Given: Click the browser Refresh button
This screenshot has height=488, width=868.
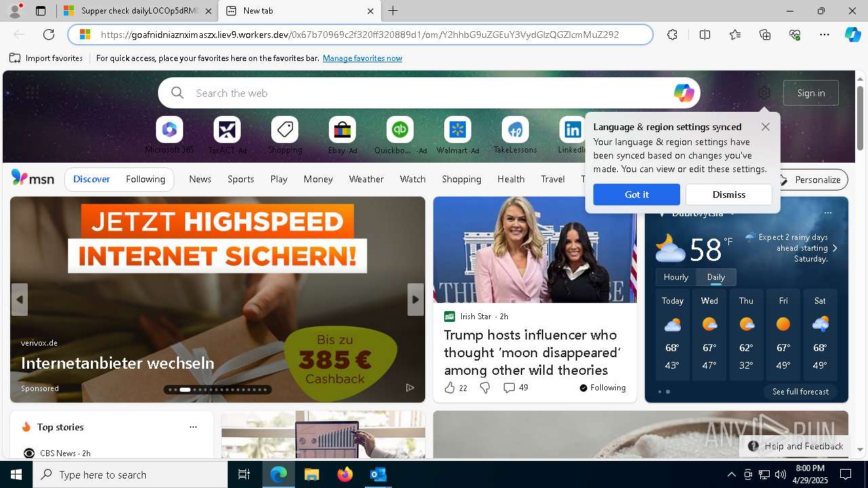Looking at the screenshot, I should (x=49, y=35).
